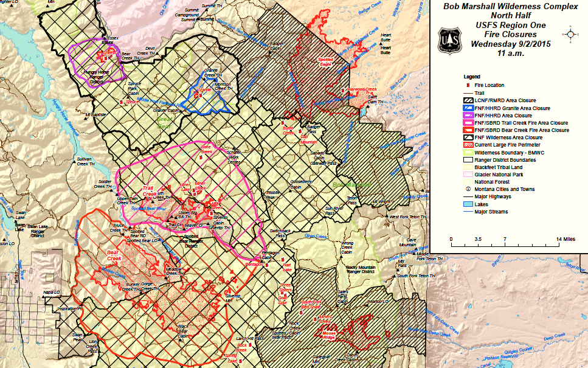Click the Lakes legend blue swatch
The image size is (588, 368).
[468, 204]
